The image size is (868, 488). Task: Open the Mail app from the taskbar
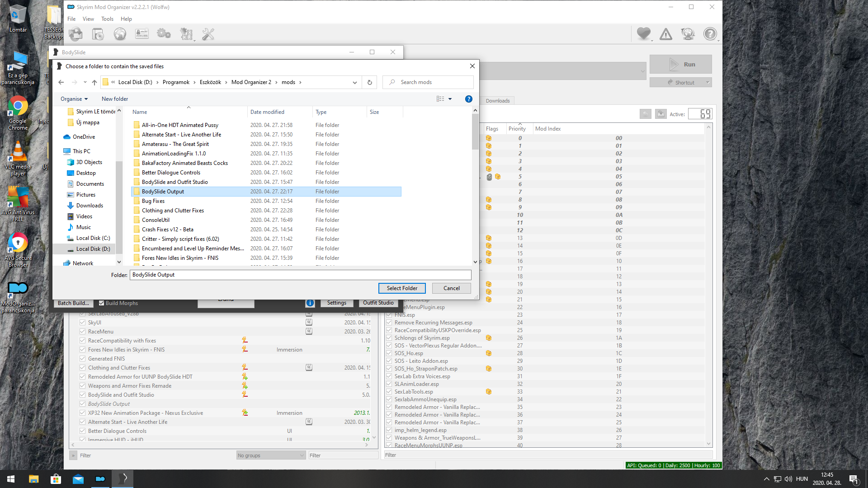(x=78, y=479)
